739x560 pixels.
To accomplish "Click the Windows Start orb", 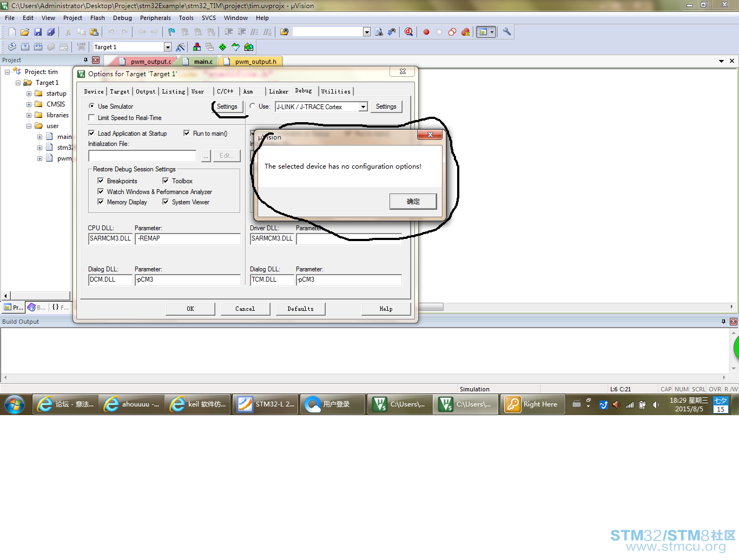I will pos(15,404).
